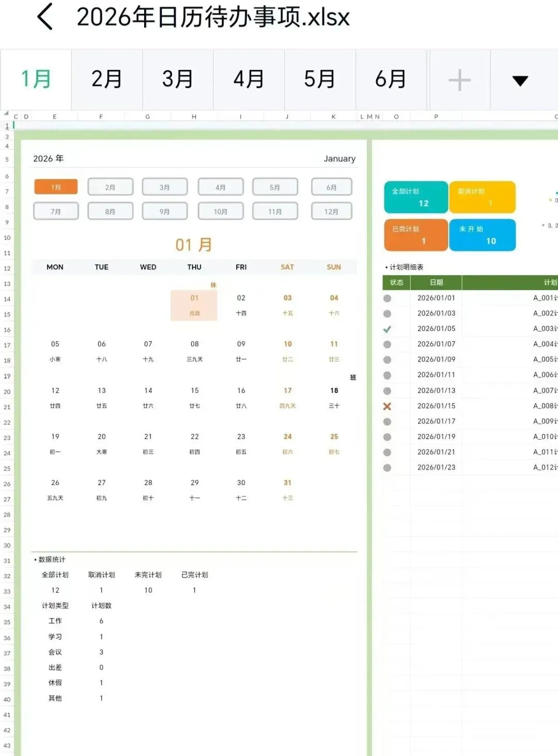
Task: Click the 12月 month button
Action: click(332, 211)
